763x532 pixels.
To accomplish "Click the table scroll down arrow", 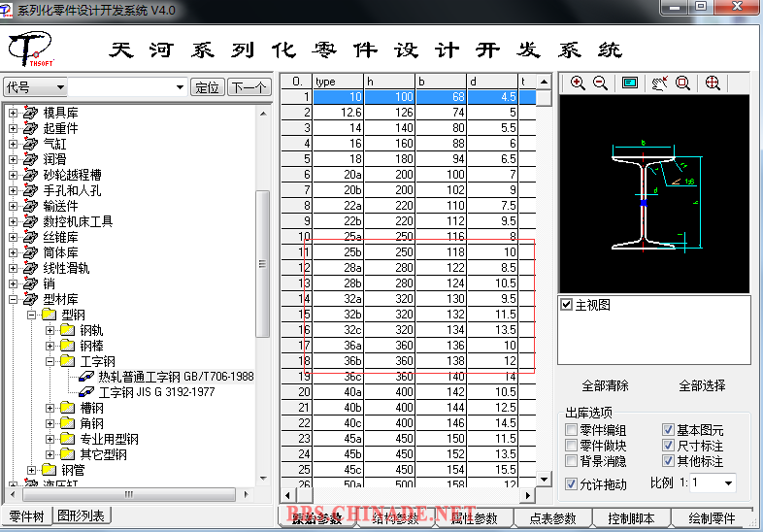I will [x=544, y=480].
